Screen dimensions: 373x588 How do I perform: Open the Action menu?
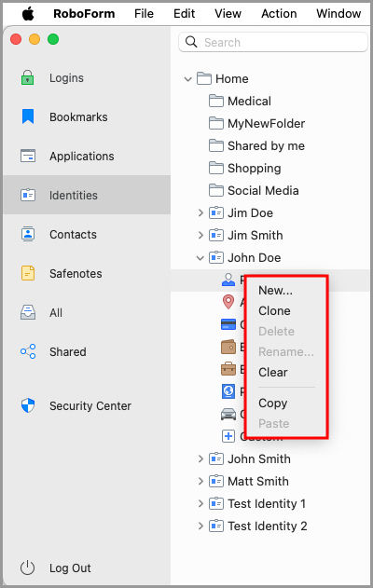point(279,14)
